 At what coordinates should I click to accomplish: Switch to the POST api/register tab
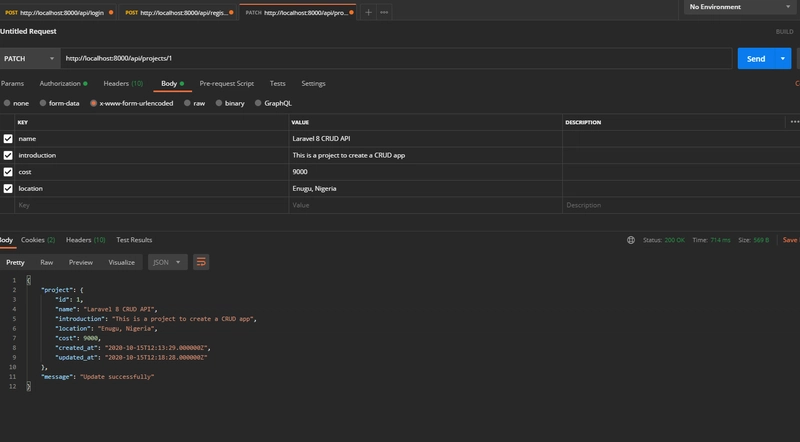pyautogui.click(x=179, y=12)
